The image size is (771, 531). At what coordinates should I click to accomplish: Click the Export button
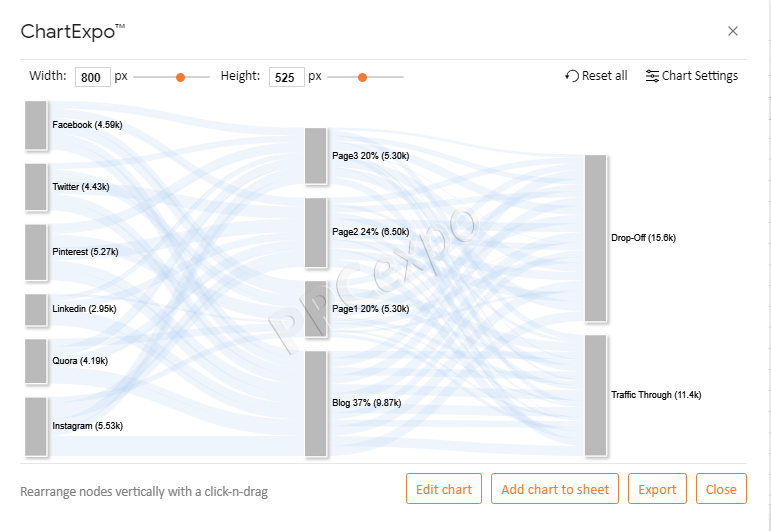pos(657,489)
